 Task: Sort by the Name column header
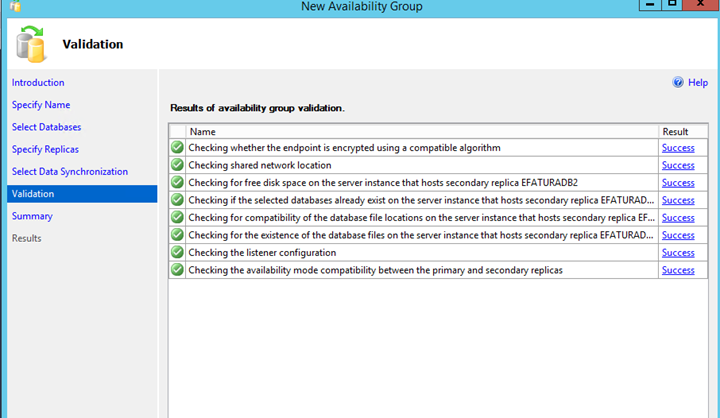coord(420,131)
